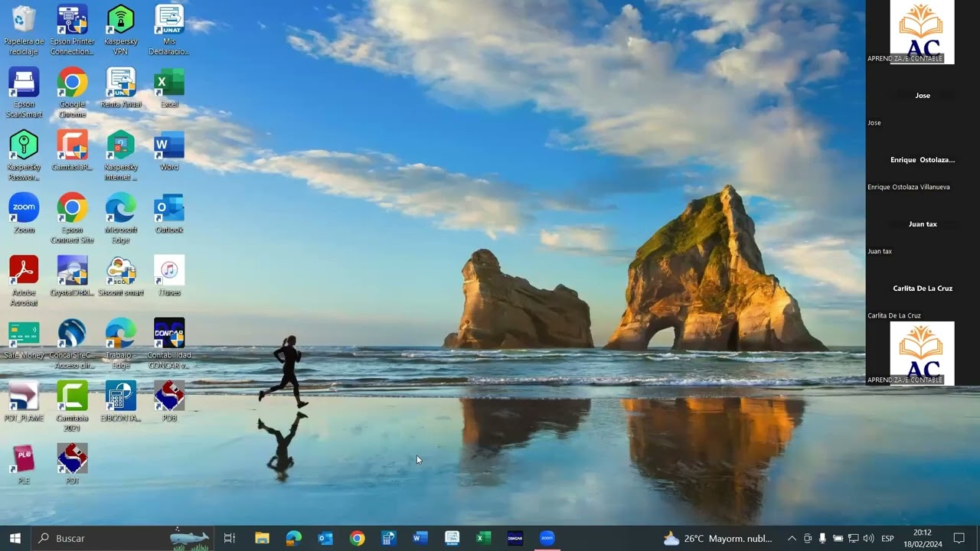Open the PDB desktop shortcut
The height and width of the screenshot is (551, 980).
pyautogui.click(x=169, y=402)
